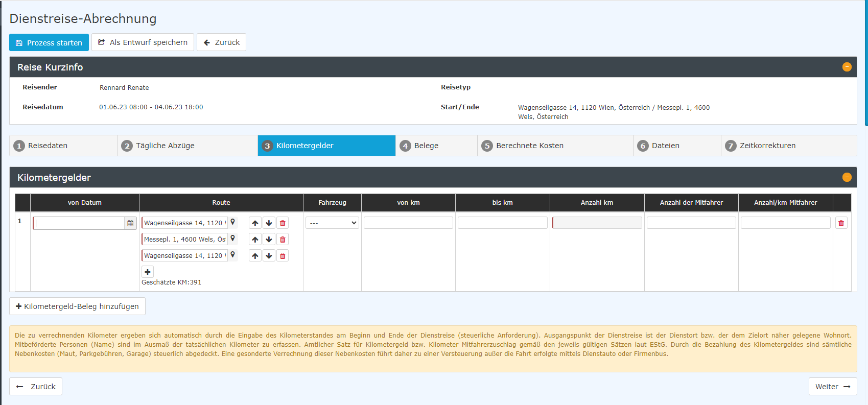
Task: Go to the Tägliche Abzüge step tab
Action: point(187,146)
